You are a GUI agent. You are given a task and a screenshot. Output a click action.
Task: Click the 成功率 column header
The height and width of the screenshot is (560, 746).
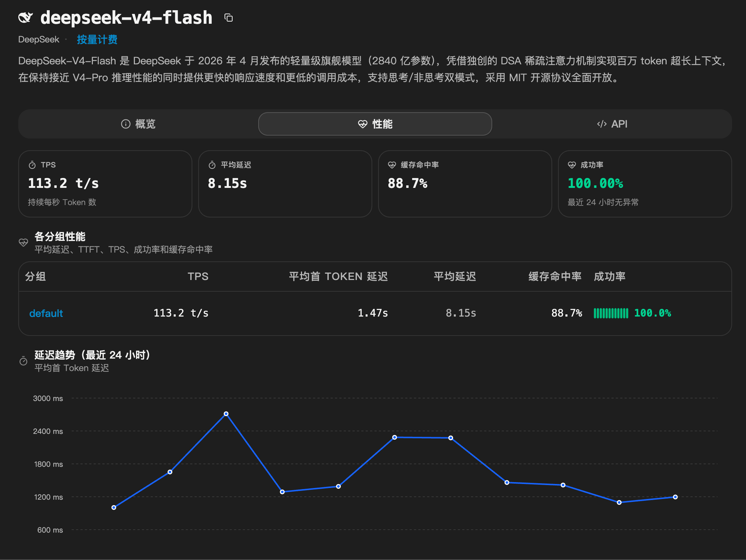(x=610, y=276)
